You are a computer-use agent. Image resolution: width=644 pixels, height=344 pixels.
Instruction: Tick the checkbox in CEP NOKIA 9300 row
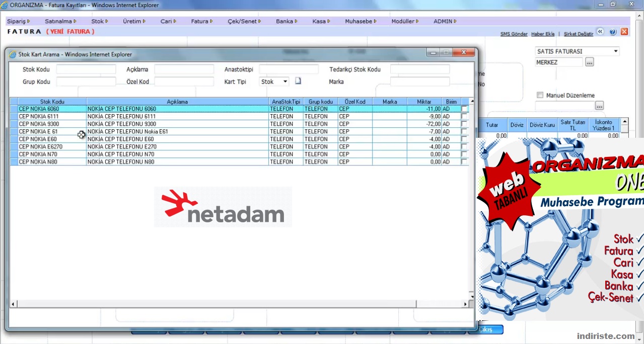pos(464,124)
